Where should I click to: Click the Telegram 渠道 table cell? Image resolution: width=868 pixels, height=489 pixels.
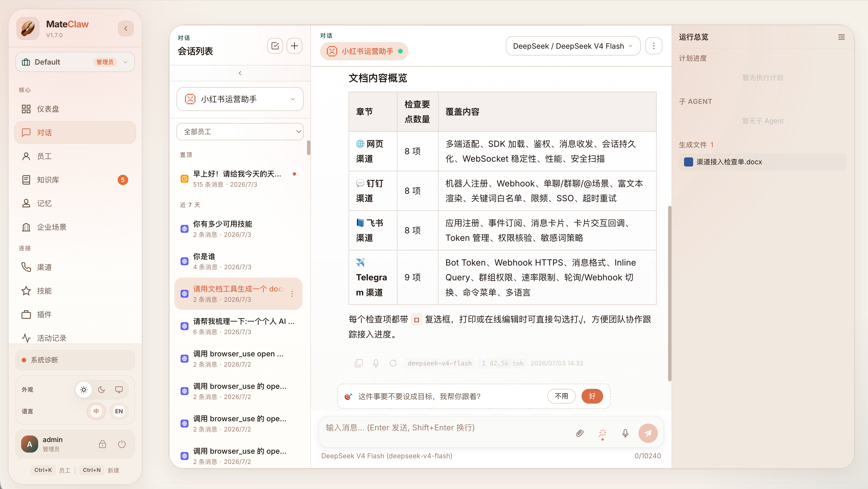373,277
